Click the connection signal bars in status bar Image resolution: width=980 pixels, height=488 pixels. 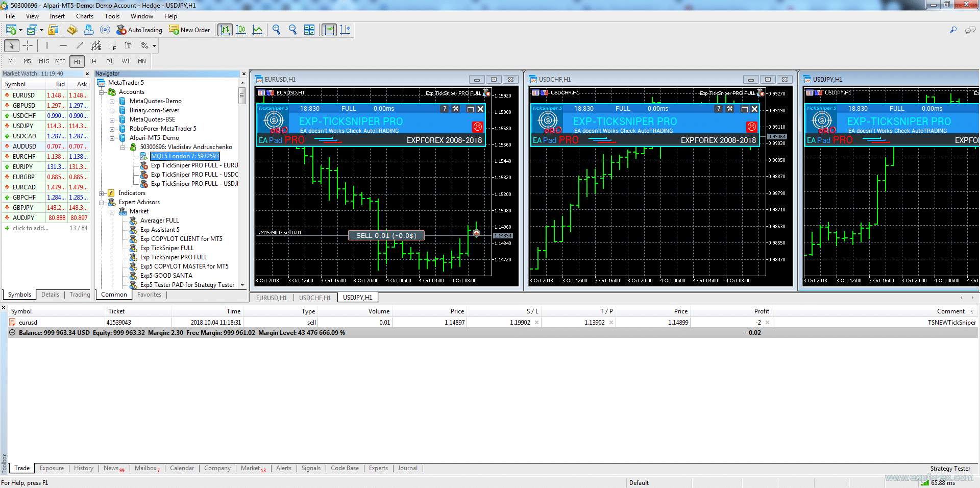(925, 482)
